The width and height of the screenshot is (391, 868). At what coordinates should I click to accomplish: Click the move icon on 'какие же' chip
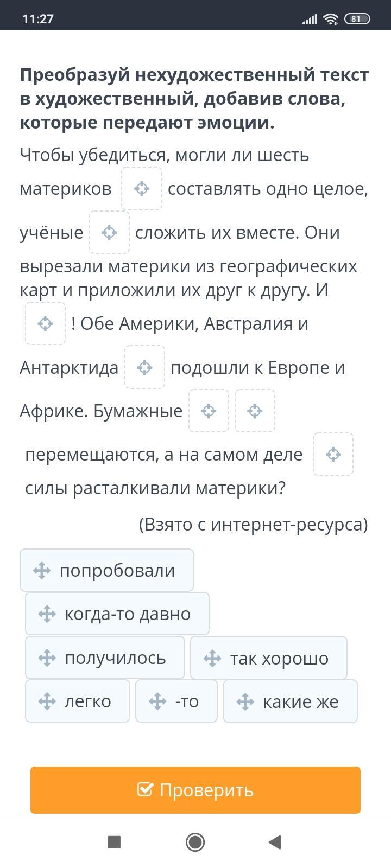[245, 701]
